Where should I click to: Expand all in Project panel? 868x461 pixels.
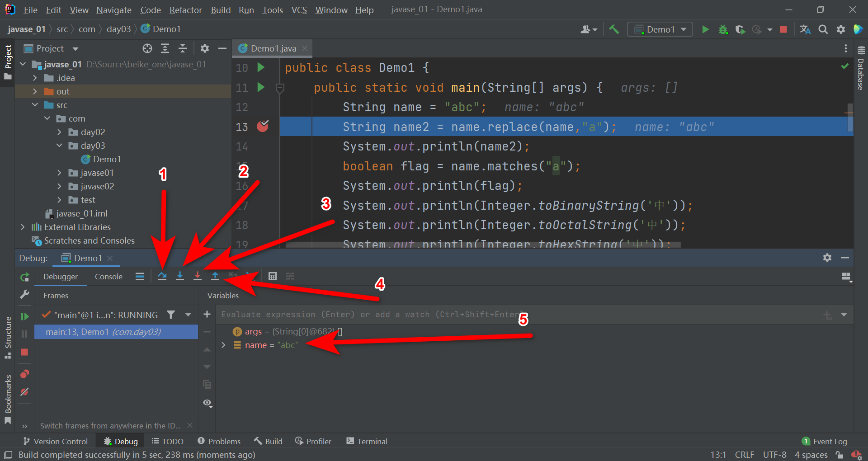coord(165,48)
